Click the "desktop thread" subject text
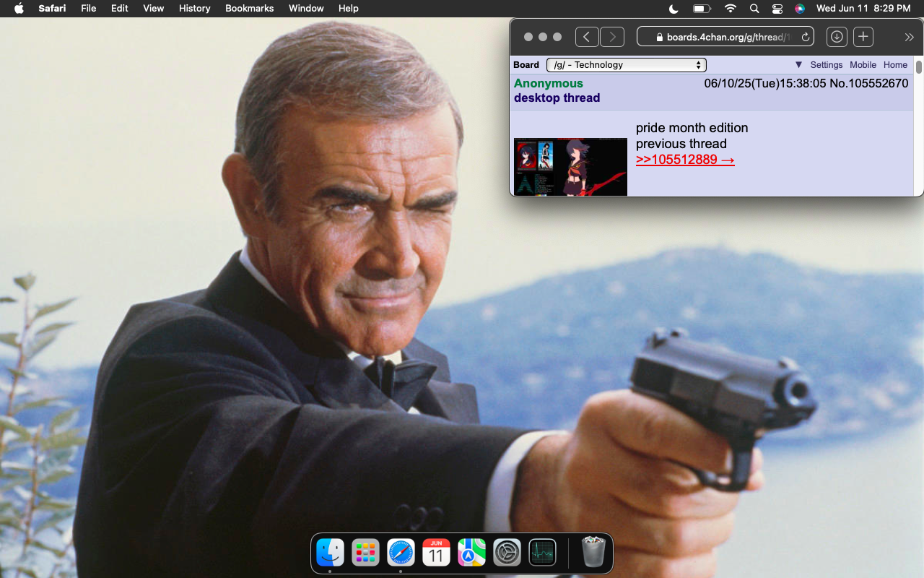This screenshot has width=924, height=578. click(557, 98)
